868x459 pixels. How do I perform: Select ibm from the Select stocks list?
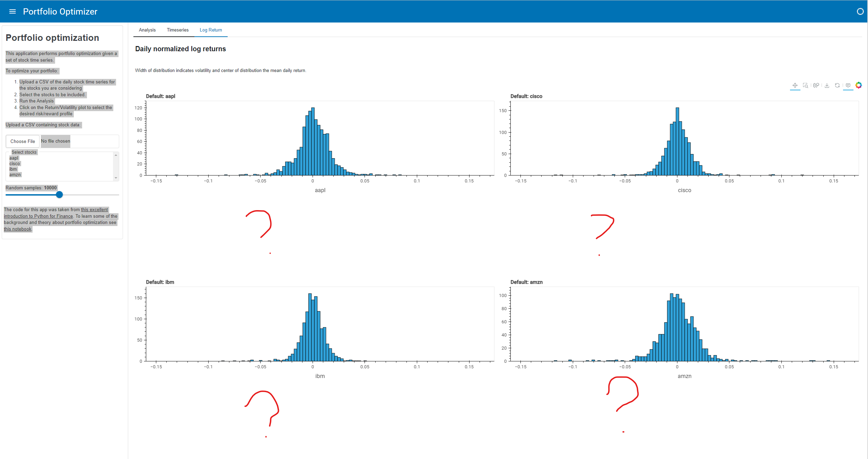tap(13, 169)
